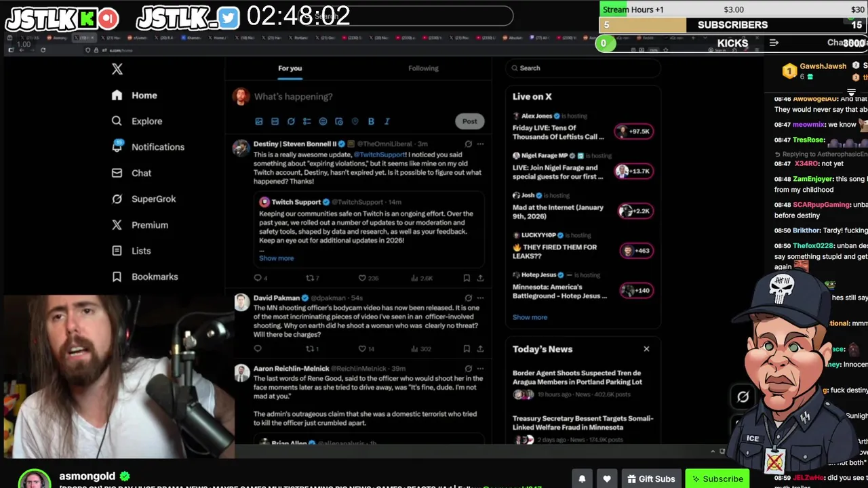Open more options on Aaron Reichlin-Melnick's post
Screen dimensions: 868x488
tap(480, 368)
